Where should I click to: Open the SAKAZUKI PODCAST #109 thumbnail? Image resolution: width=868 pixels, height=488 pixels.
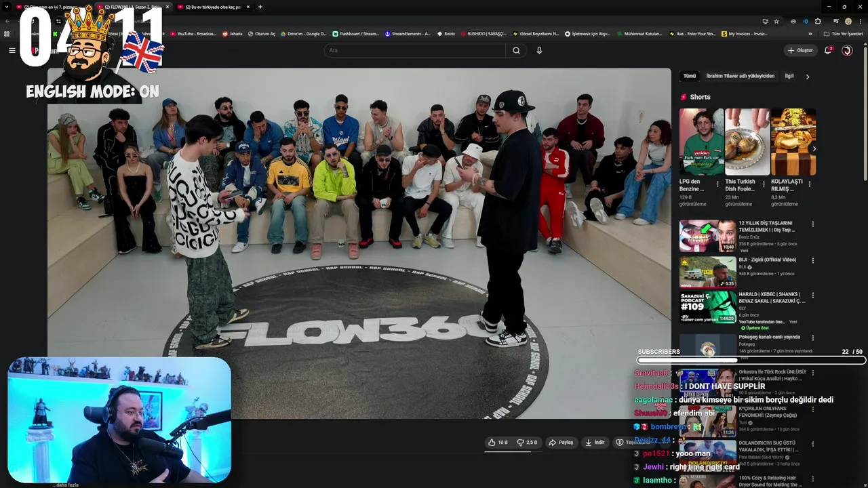tap(707, 307)
